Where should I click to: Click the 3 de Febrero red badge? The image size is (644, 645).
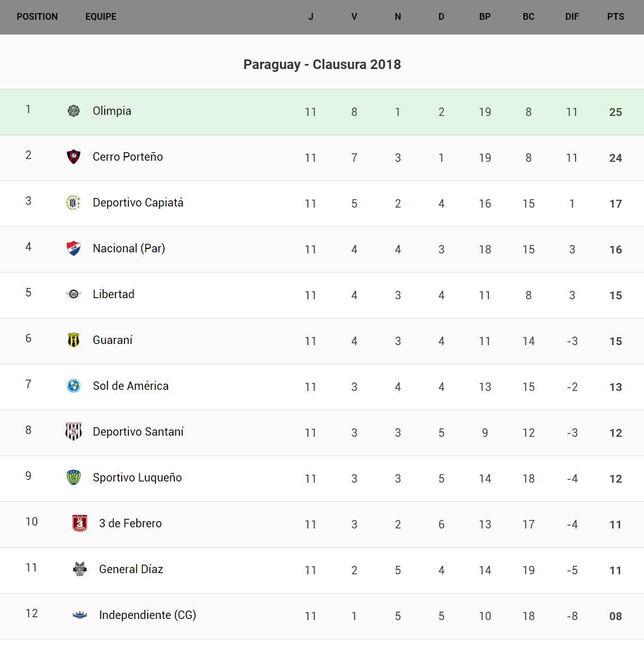[x=80, y=523]
